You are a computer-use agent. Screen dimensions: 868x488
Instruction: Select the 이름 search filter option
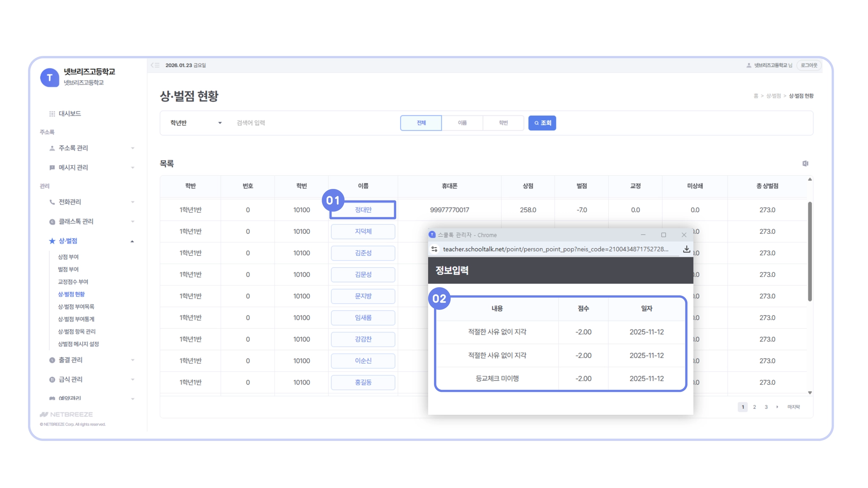coord(462,123)
